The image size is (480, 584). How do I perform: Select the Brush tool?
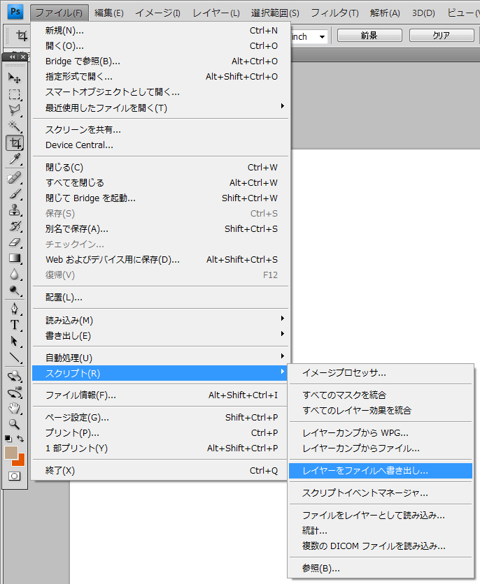click(x=15, y=194)
